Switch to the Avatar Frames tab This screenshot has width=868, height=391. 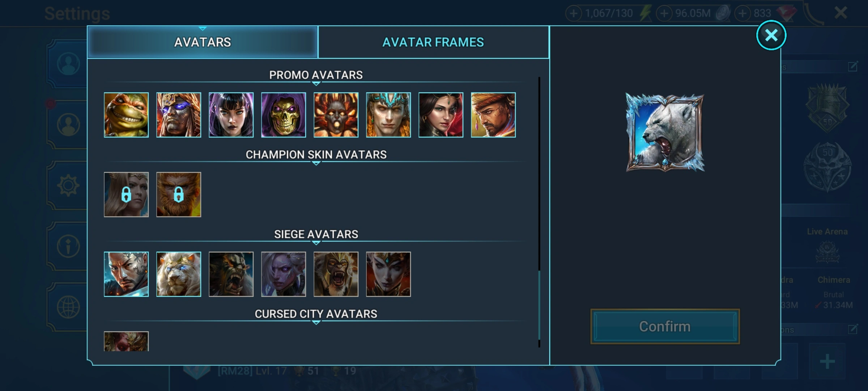(x=433, y=42)
